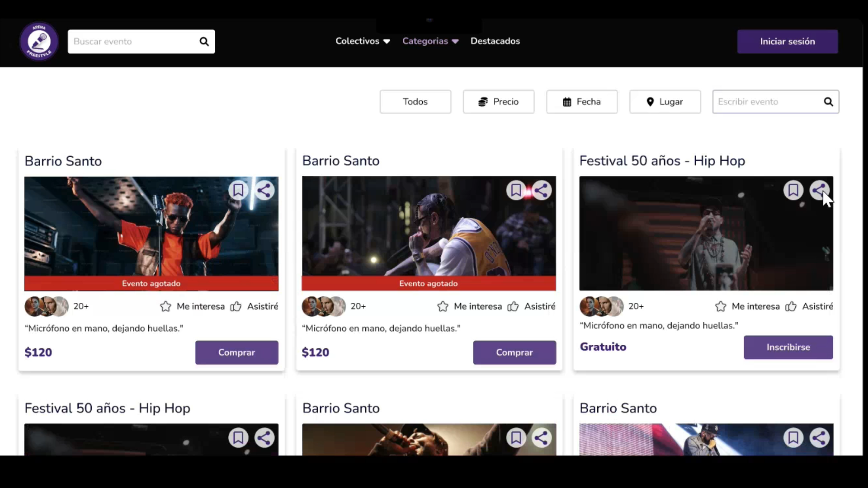Screen dimensions: 868x488
Task: Click search icon in Escribir evento field
Action: (828, 102)
